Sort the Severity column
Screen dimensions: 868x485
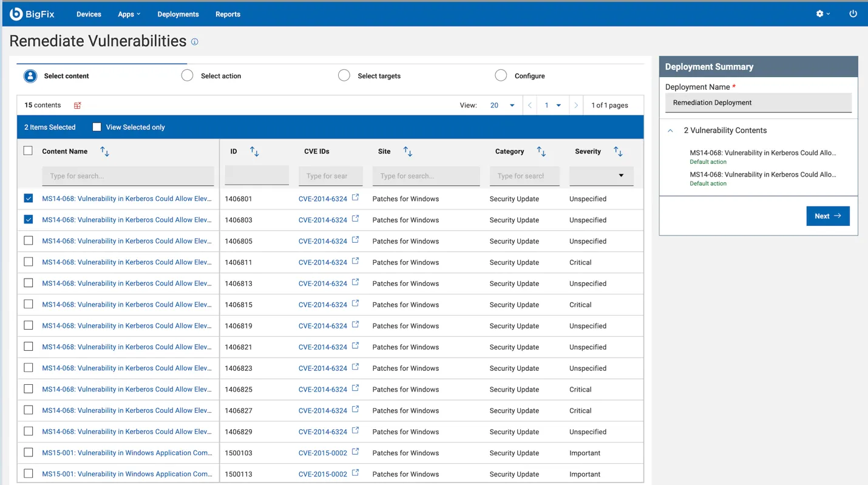618,151
